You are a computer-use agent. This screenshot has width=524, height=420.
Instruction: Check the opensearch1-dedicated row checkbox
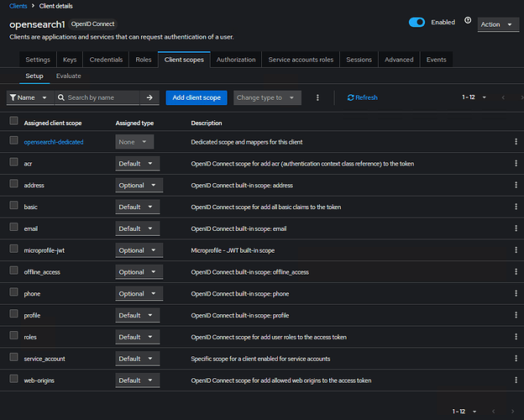[13, 140]
